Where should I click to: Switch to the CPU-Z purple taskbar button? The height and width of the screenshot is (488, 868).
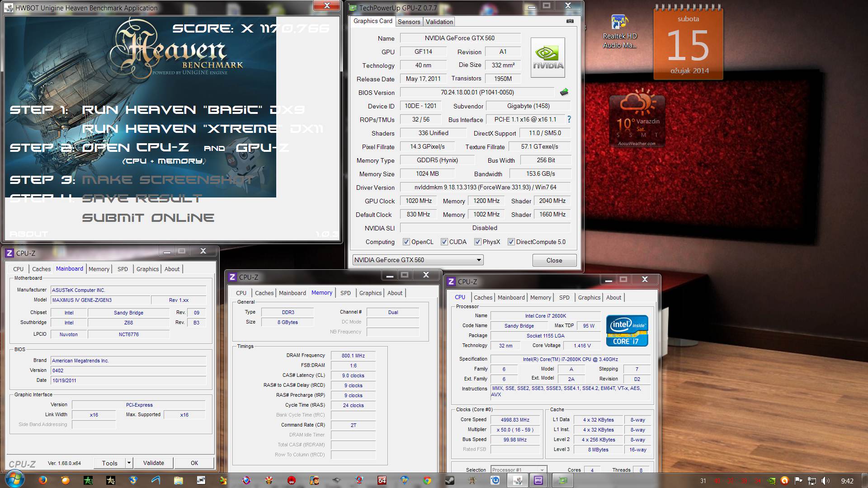(x=538, y=480)
